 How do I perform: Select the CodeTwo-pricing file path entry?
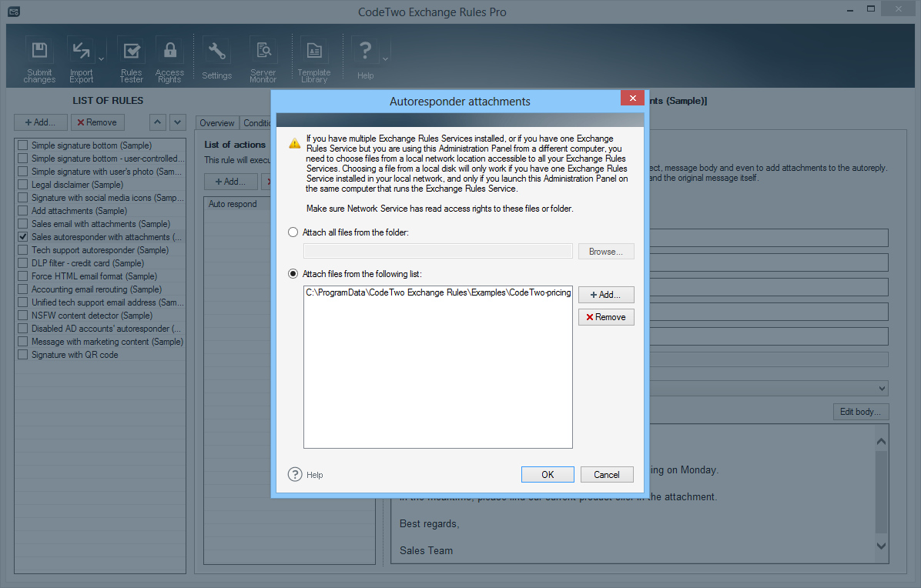tap(437, 292)
